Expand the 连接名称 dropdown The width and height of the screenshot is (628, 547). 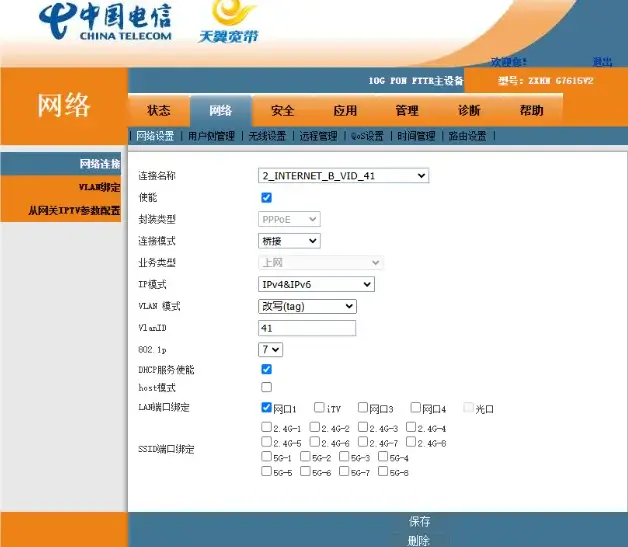pyautogui.click(x=344, y=175)
